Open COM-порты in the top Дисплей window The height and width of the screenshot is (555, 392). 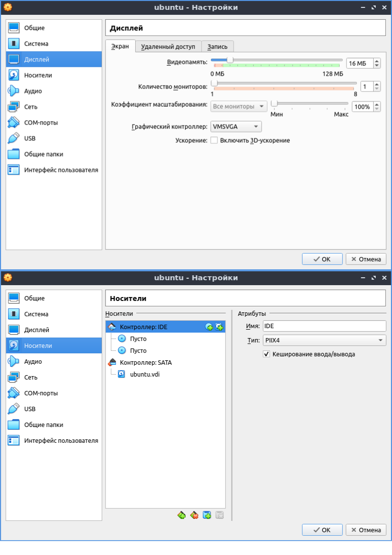click(x=54, y=123)
